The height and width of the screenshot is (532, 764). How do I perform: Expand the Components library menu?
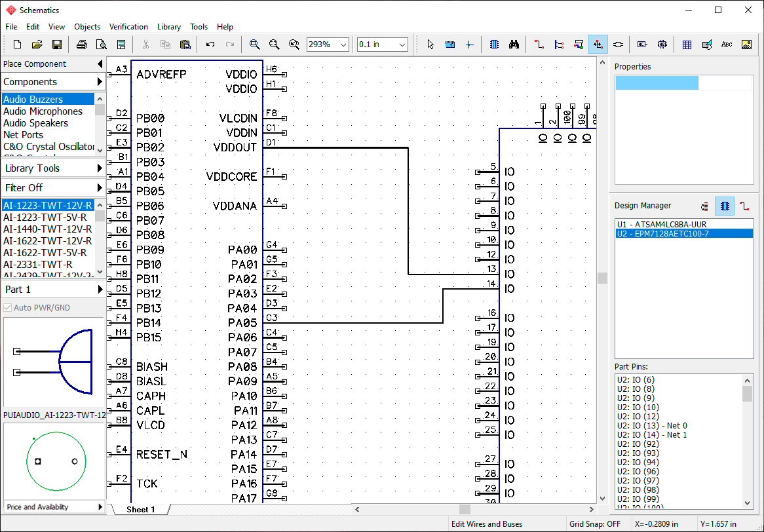tap(53, 82)
